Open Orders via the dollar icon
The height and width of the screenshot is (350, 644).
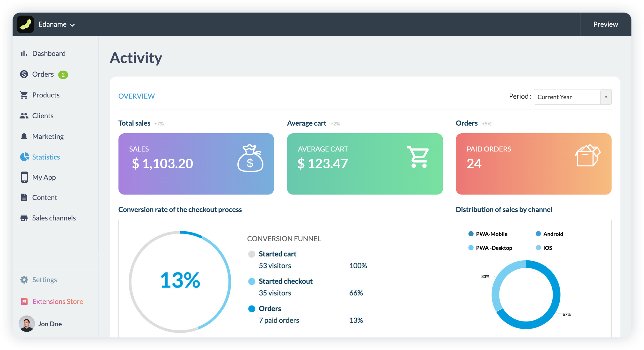(24, 74)
